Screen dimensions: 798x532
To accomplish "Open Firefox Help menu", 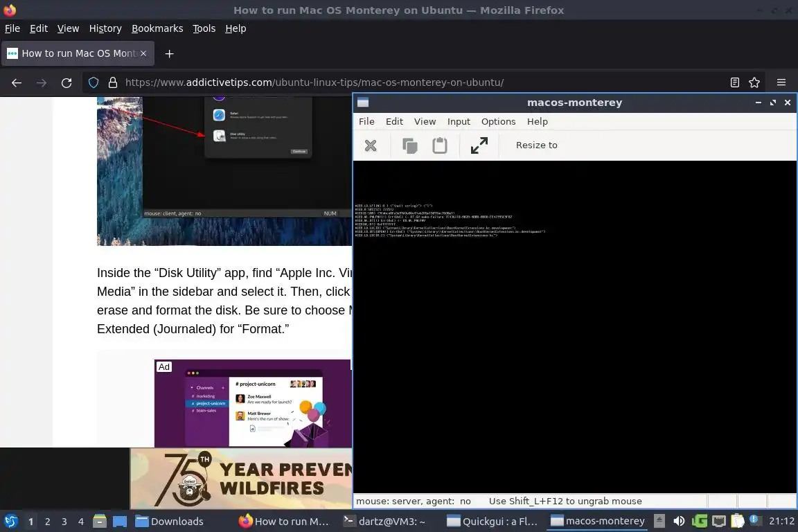I will tap(236, 28).
